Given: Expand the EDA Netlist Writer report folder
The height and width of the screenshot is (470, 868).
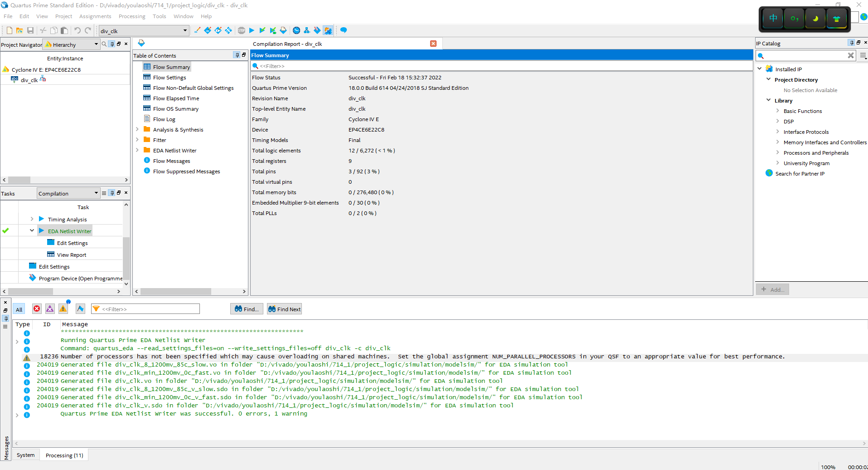Looking at the screenshot, I should [x=137, y=150].
